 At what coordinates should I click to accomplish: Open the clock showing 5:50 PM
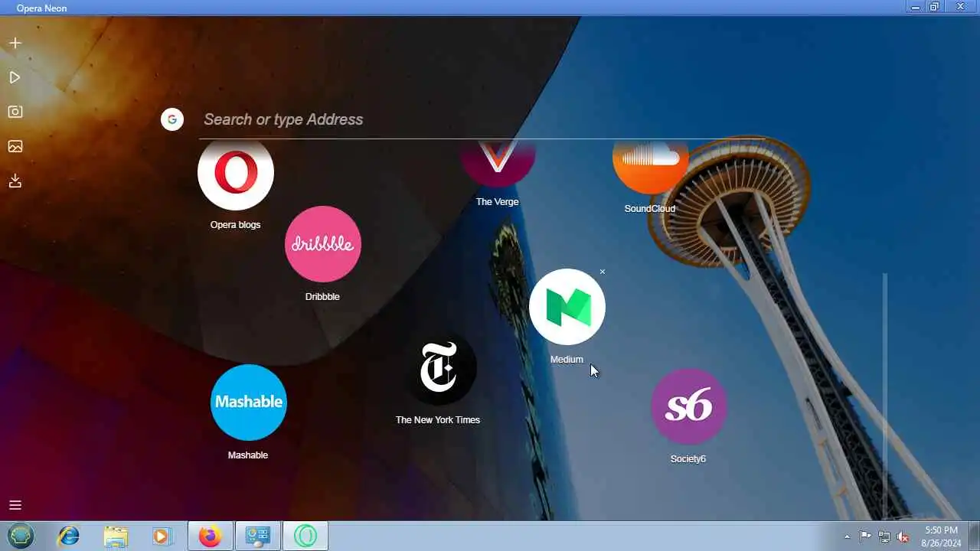click(x=941, y=536)
